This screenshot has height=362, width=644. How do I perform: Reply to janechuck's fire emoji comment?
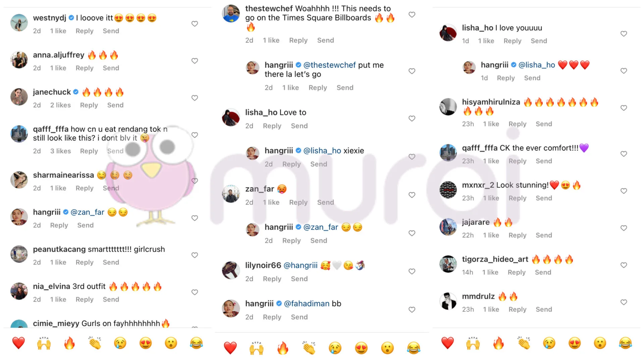(x=89, y=105)
